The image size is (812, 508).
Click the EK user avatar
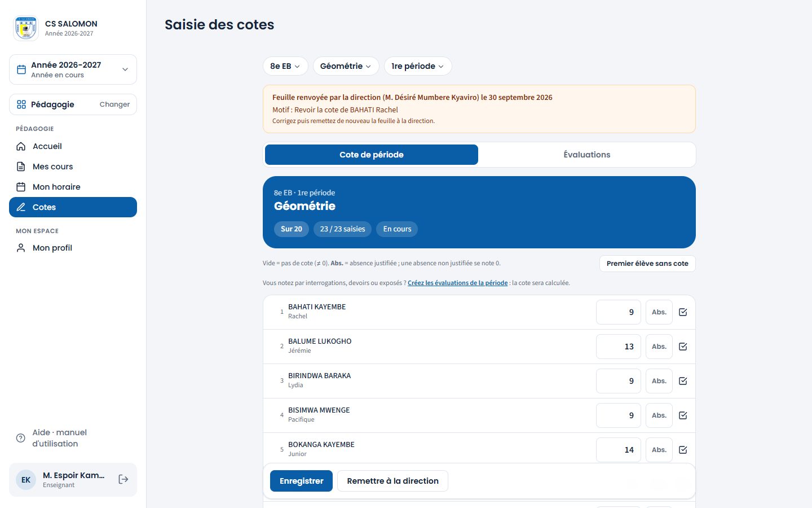(26, 480)
